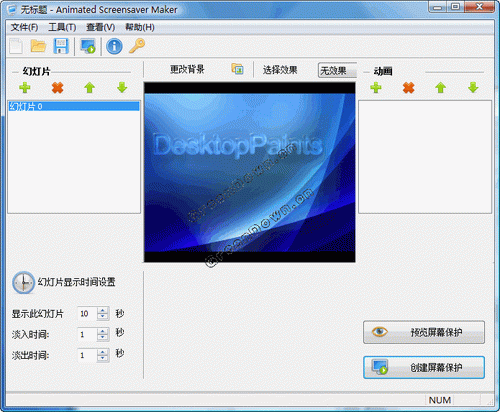Click the 预览屏幕保护 button
Viewport: 500px width, 412px height.
[424, 332]
